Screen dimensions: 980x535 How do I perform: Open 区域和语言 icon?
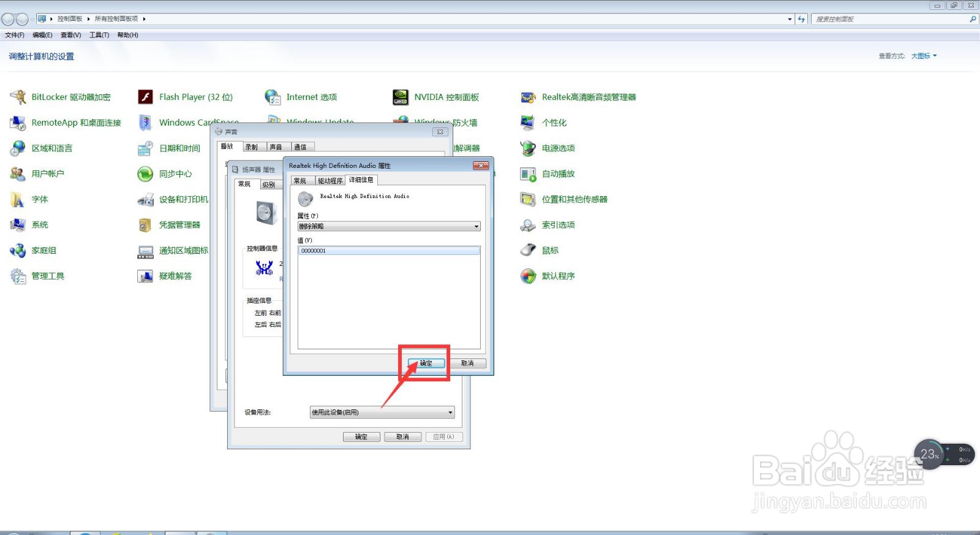[18, 148]
